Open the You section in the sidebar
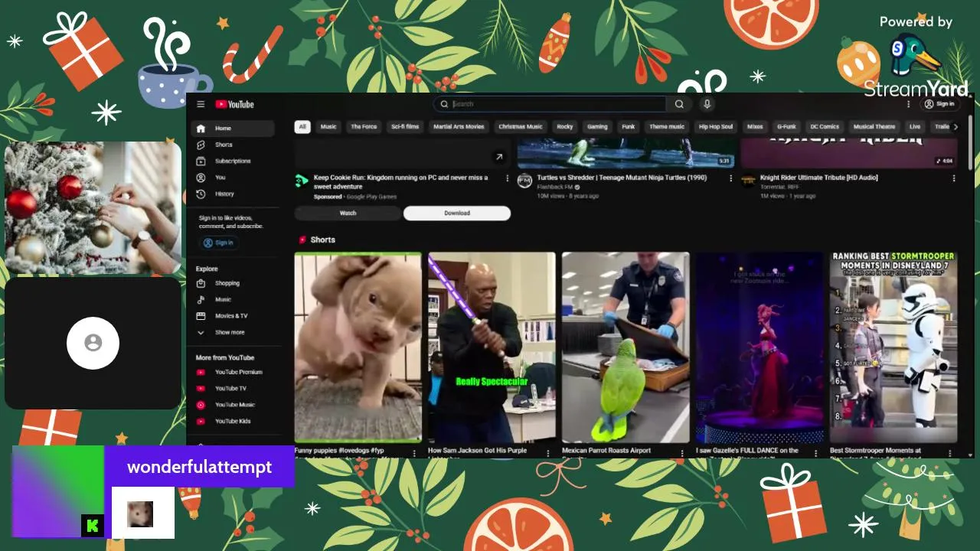 (x=233, y=178)
